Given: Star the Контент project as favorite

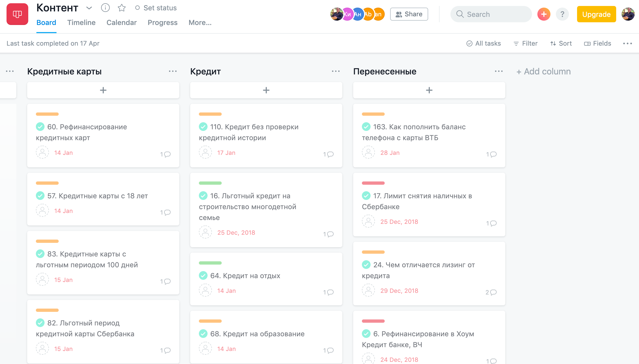Looking at the screenshot, I should 121,8.
